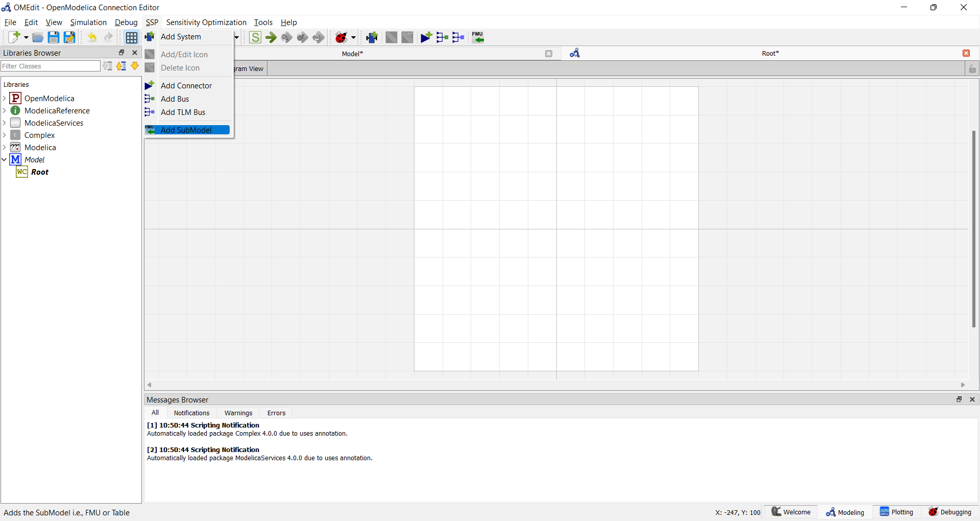Switch to the Plotting perspective
The image size is (980, 521).
[896, 512]
